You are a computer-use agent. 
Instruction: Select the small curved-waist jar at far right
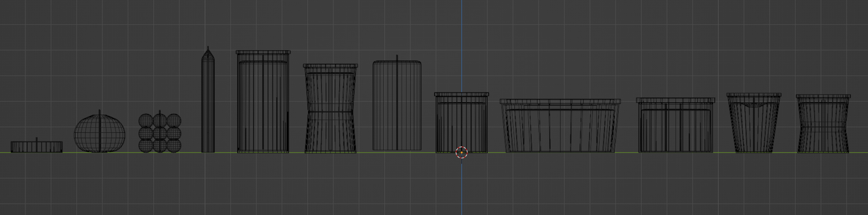coord(823,124)
